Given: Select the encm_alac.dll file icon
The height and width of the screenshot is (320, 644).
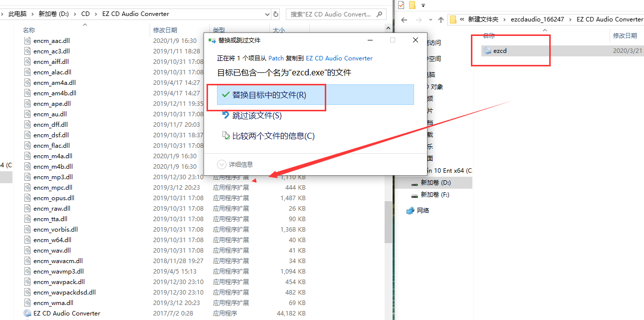Looking at the screenshot, I should point(27,72).
